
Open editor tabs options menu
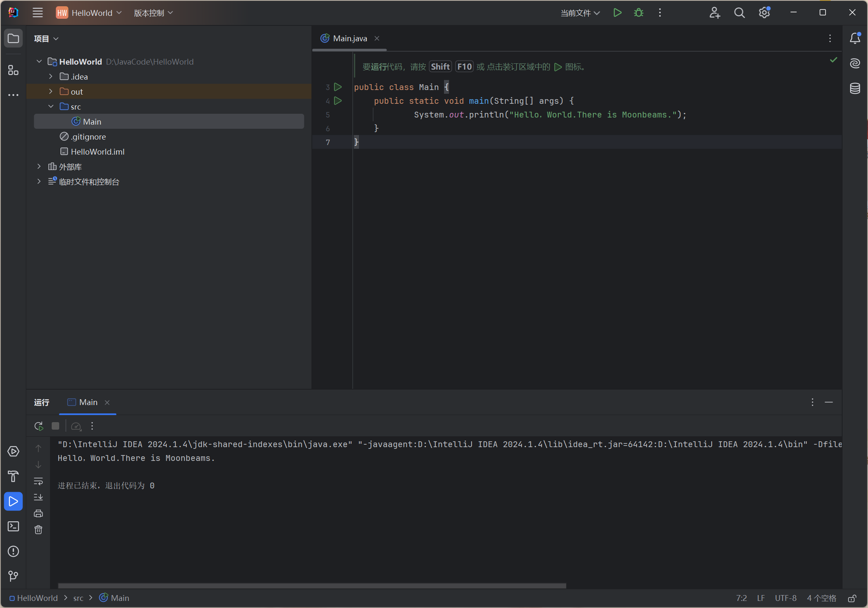830,38
